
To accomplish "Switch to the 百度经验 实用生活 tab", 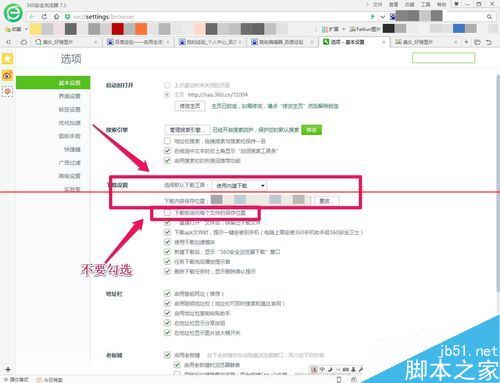I will point(138,42).
